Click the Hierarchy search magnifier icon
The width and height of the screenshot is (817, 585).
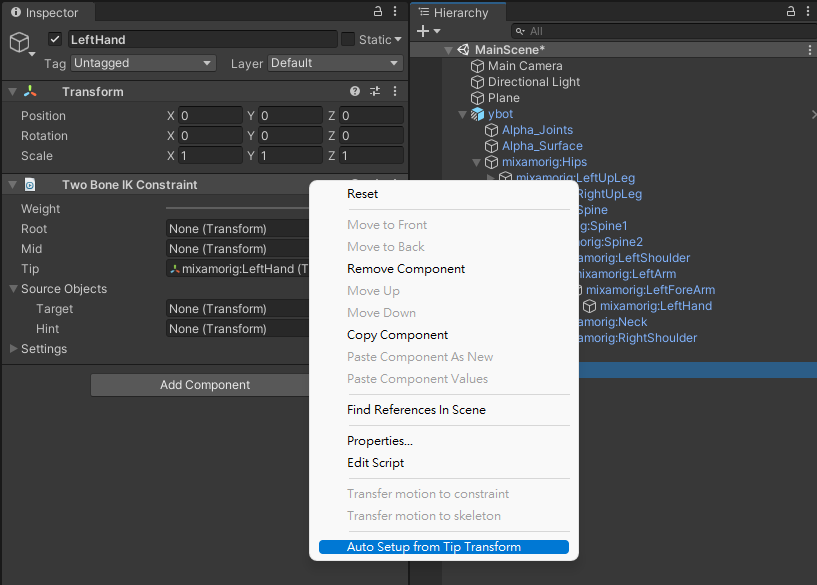click(x=520, y=31)
